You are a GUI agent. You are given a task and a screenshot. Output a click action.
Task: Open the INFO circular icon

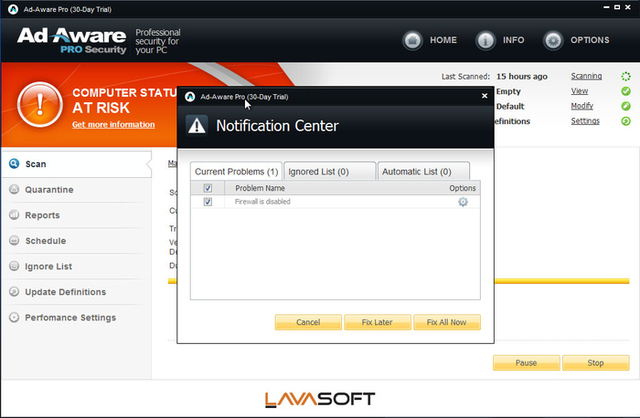coord(485,40)
